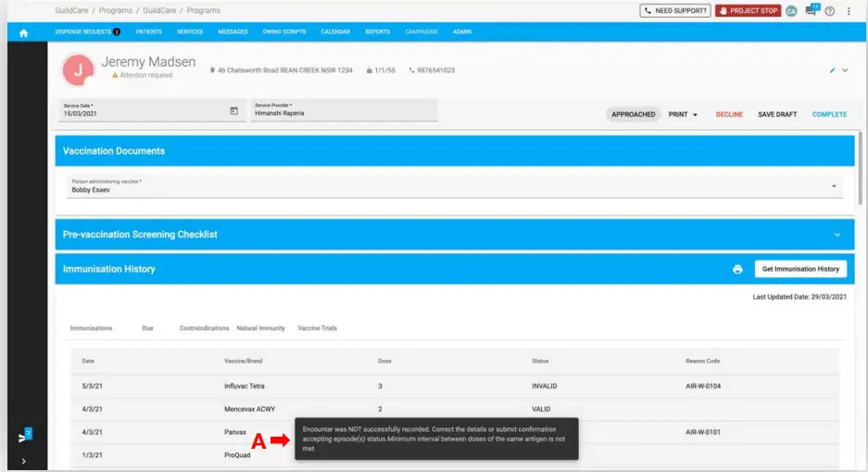
Task: Click the page vertical scrollbar
Action: [860, 168]
